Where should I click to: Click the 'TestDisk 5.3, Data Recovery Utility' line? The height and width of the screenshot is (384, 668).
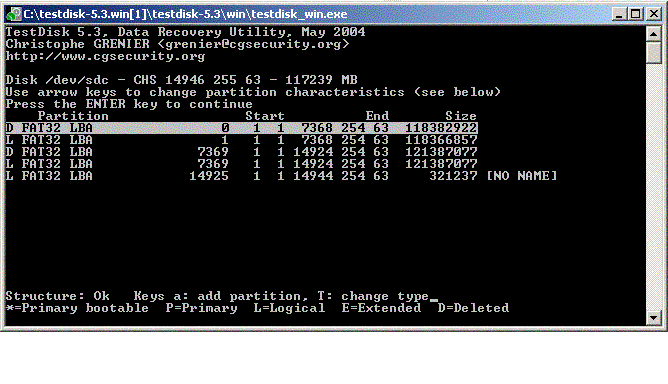tap(185, 32)
